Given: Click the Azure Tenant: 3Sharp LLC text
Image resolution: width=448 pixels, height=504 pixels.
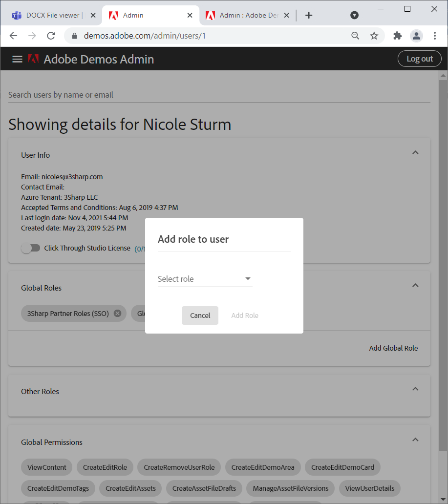Looking at the screenshot, I should click(x=60, y=197).
